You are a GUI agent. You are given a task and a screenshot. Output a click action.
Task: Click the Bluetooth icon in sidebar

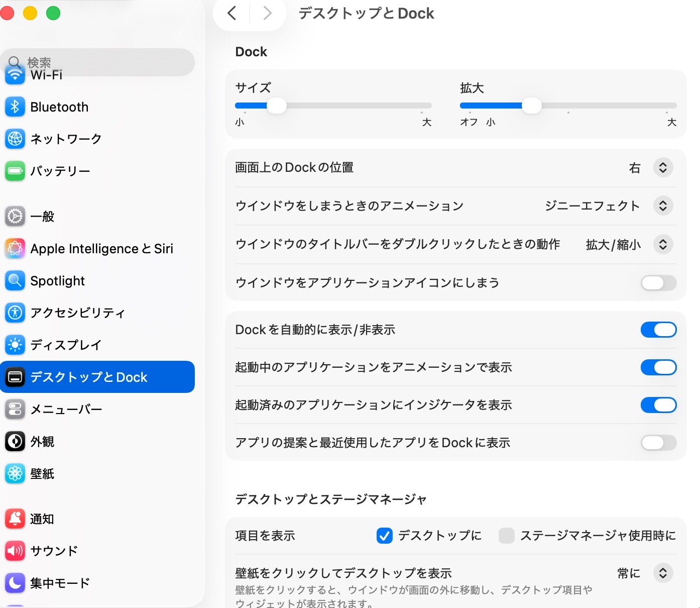(15, 107)
